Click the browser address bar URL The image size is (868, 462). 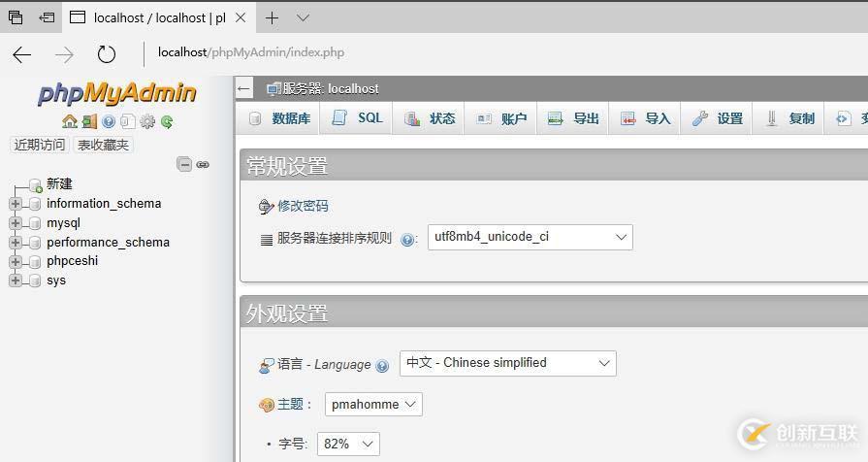click(x=251, y=52)
